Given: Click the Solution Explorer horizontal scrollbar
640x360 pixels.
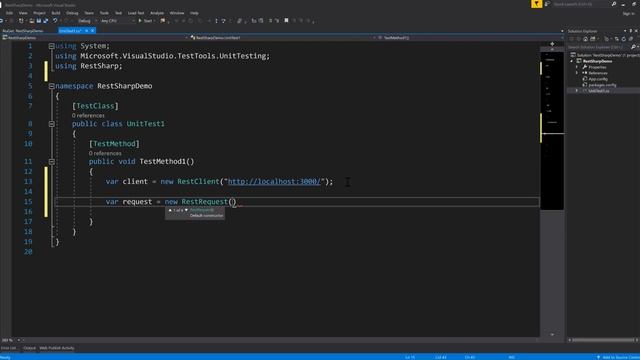Looking at the screenshot, I should click(x=602, y=340).
